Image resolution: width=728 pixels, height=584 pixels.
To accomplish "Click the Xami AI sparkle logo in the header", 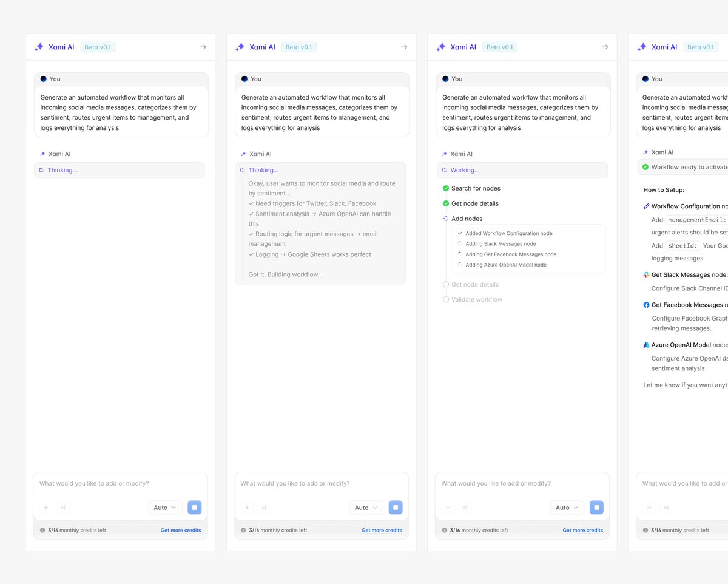I will point(38,47).
